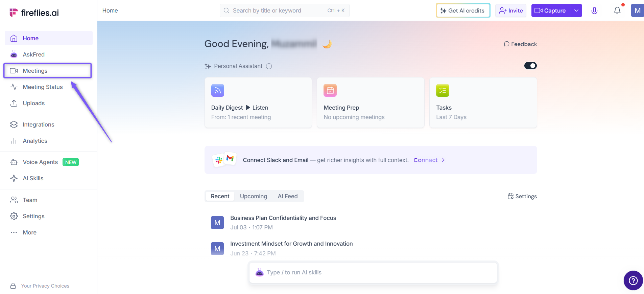The image size is (644, 294).
Task: Open AI Skills in the sidebar
Action: click(x=49, y=178)
